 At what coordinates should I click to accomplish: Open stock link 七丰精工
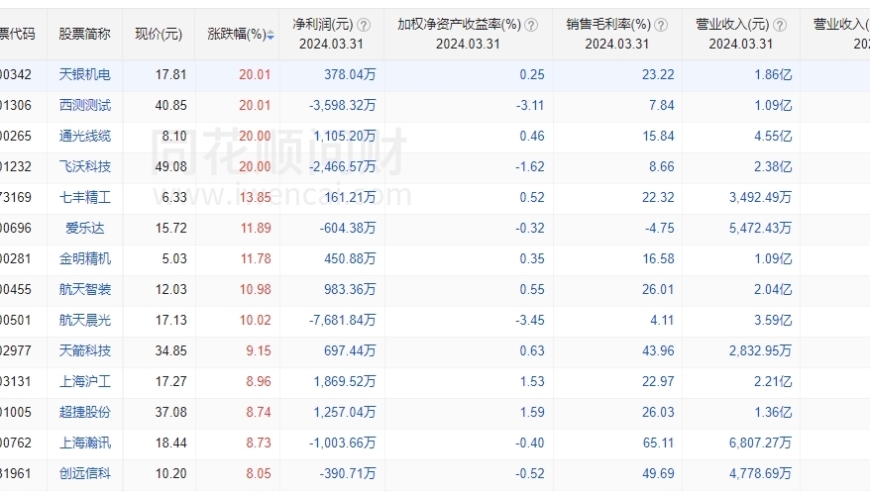point(85,197)
